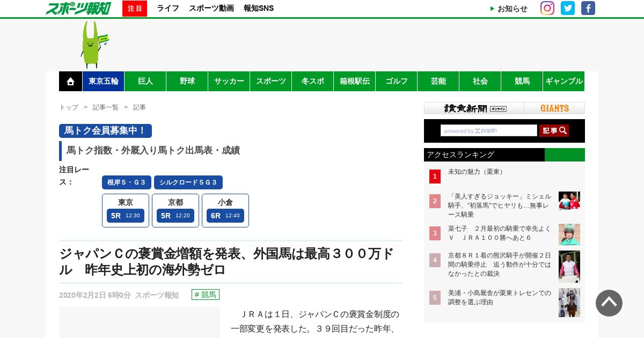Open ranking item 未知の魅力（栗東）
The image size is (644, 338).
tap(477, 172)
